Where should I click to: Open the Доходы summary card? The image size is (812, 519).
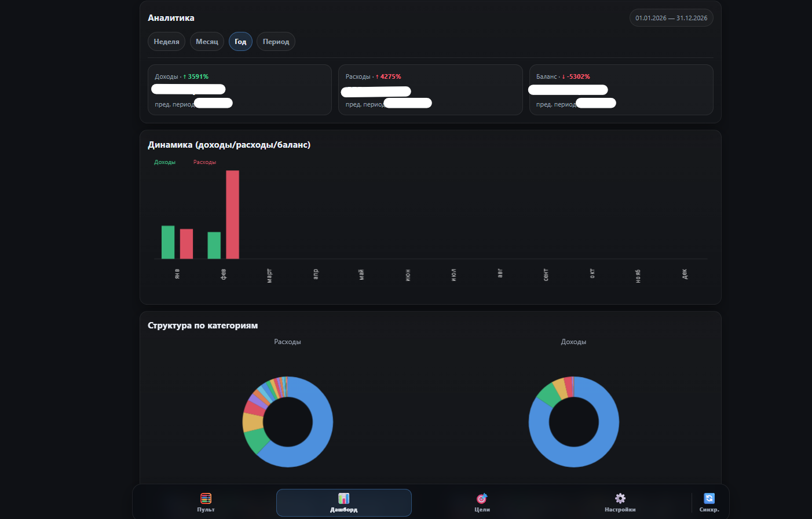coord(239,90)
